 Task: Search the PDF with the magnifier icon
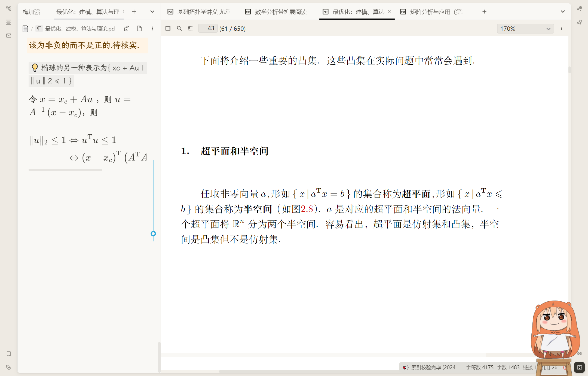point(179,28)
